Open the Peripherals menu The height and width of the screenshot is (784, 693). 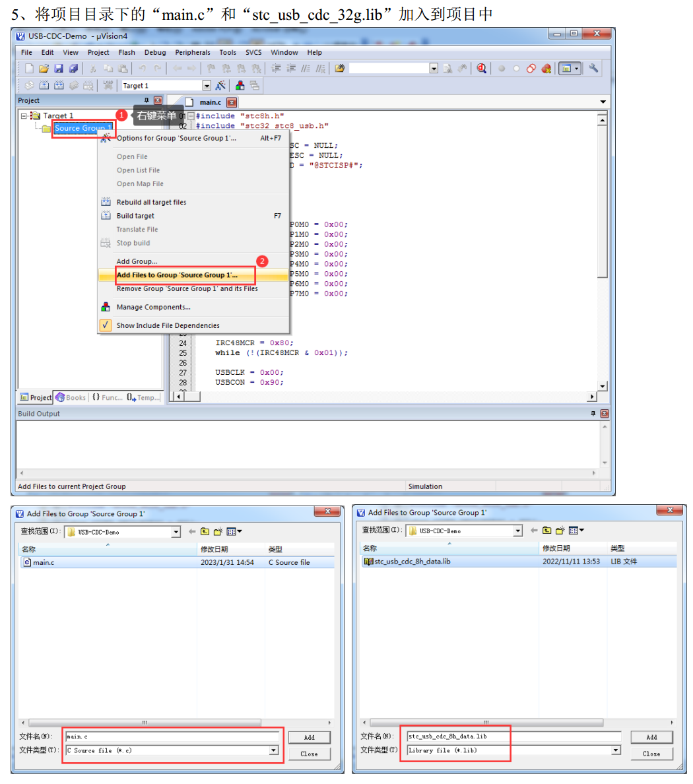click(193, 53)
